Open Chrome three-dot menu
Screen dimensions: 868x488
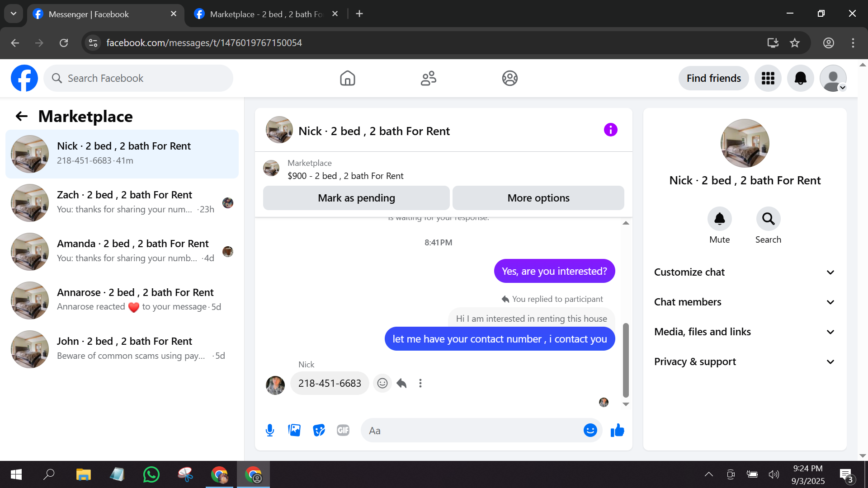853,43
